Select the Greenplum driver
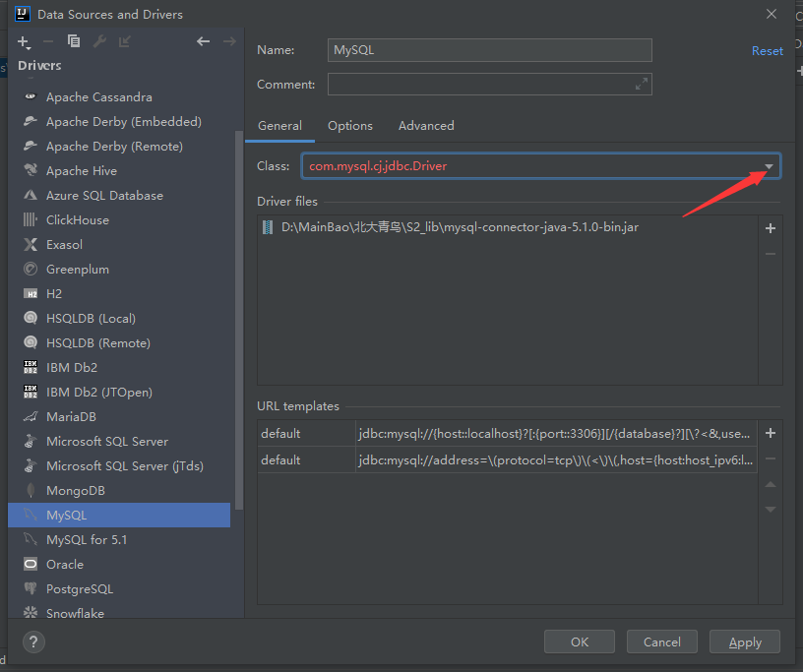 pos(119,269)
